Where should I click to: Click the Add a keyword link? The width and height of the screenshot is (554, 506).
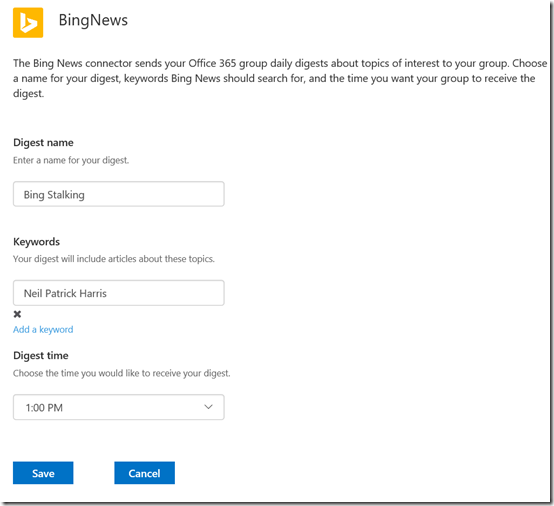pyautogui.click(x=43, y=329)
